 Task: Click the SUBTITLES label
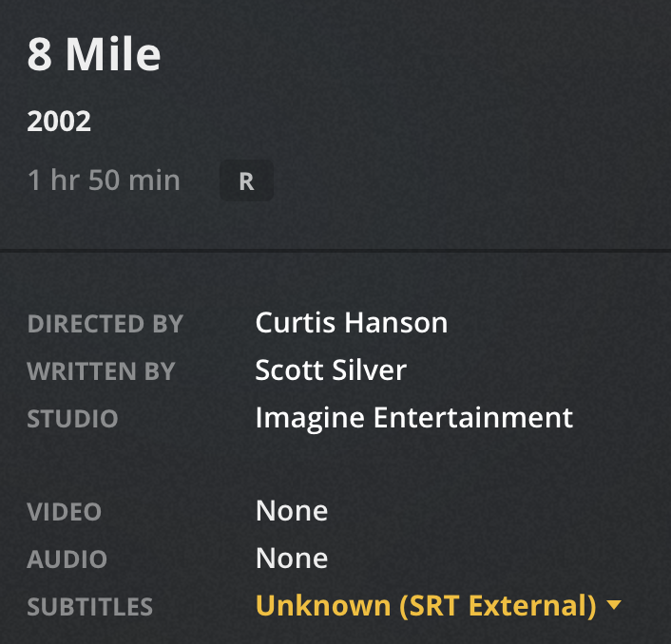89,606
